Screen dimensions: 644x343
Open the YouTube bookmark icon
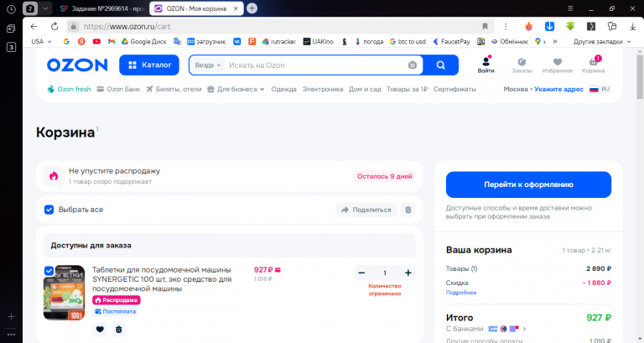point(96,41)
